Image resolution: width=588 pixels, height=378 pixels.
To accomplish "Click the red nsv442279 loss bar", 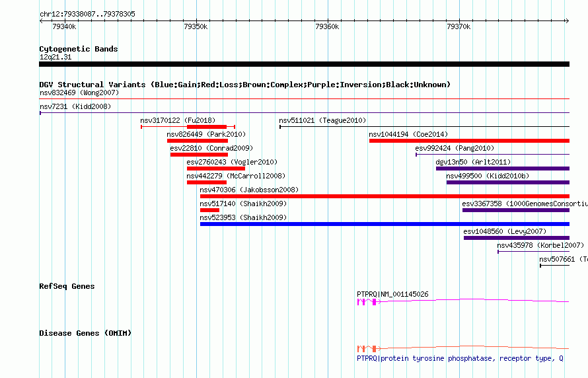I will pos(207,182).
